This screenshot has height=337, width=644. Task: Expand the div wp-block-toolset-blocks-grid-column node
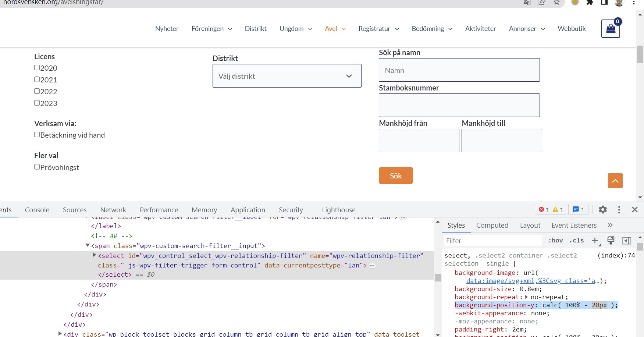pyautogui.click(x=60, y=334)
